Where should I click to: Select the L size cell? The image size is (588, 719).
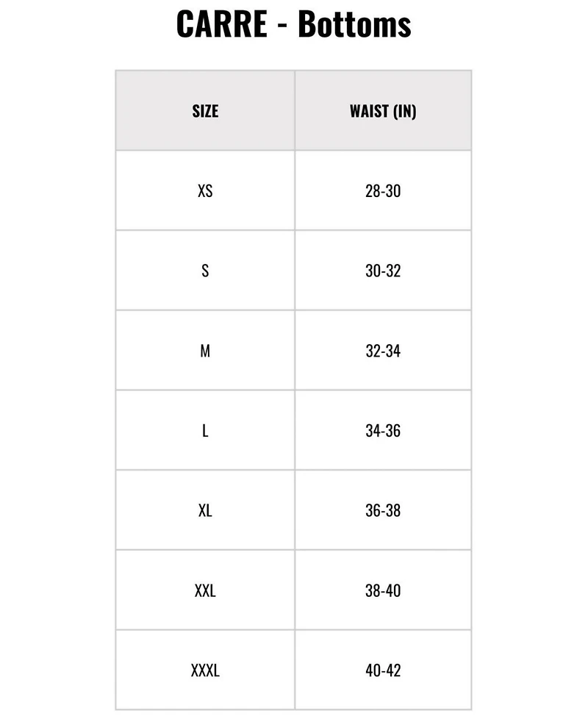click(205, 431)
